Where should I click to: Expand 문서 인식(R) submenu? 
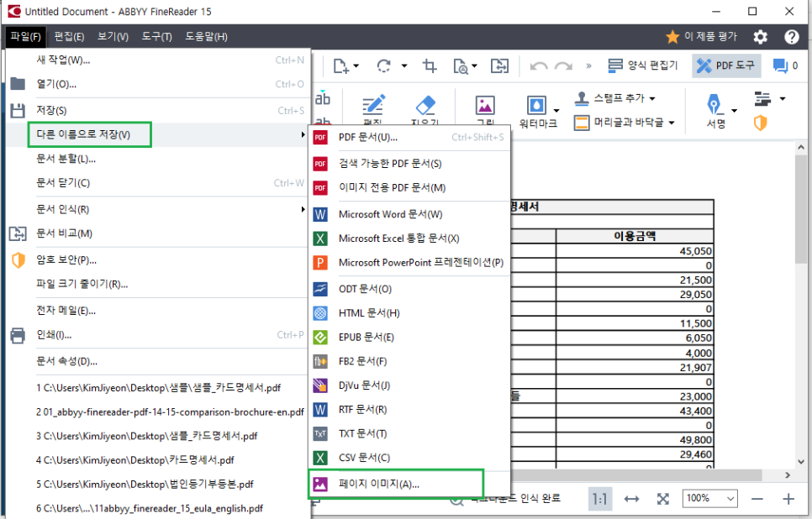point(158,209)
